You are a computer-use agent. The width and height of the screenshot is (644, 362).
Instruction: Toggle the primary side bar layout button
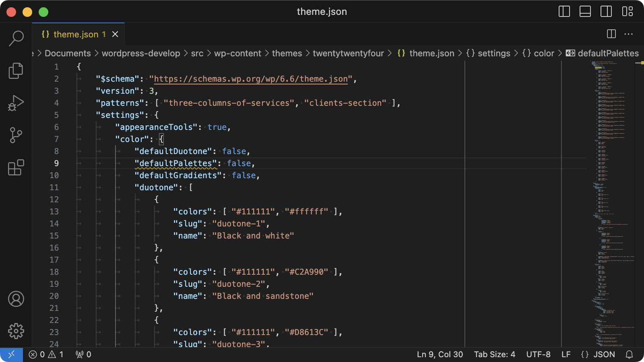564,12
